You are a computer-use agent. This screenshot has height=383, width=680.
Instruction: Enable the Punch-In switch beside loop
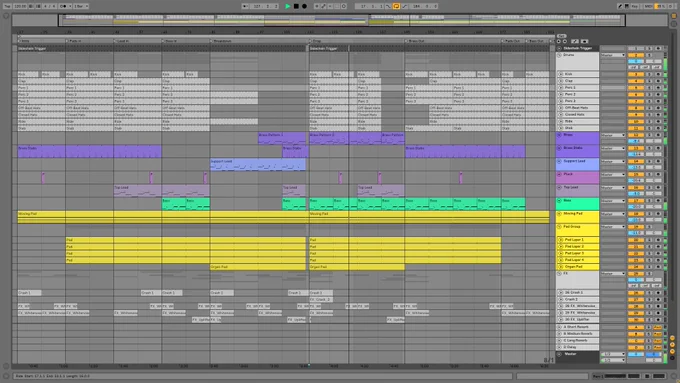tap(389, 7)
